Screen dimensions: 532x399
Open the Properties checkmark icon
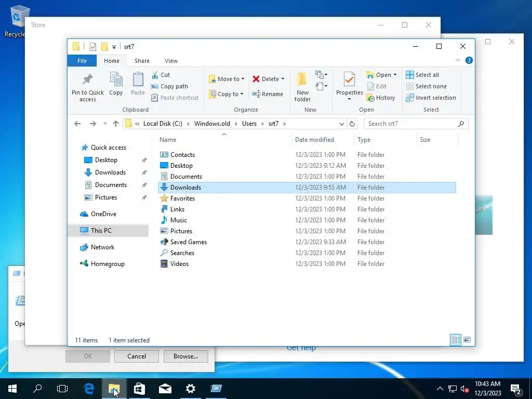(x=349, y=79)
